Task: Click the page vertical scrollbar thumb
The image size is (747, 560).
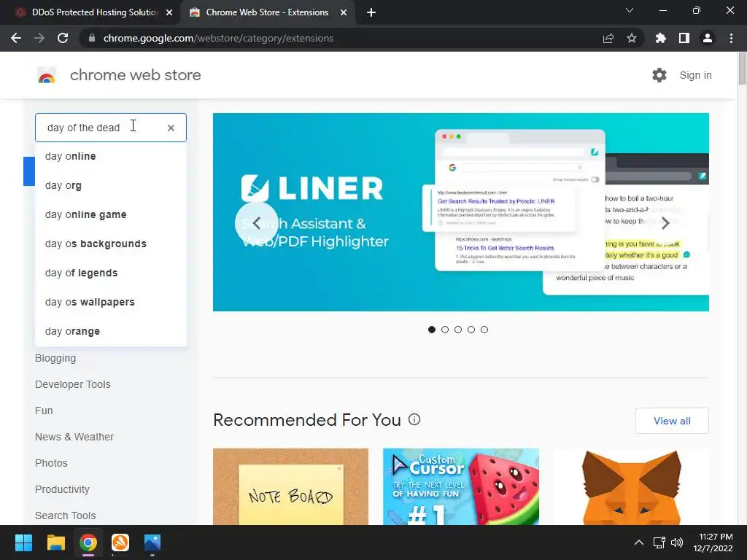Action: pos(742,69)
